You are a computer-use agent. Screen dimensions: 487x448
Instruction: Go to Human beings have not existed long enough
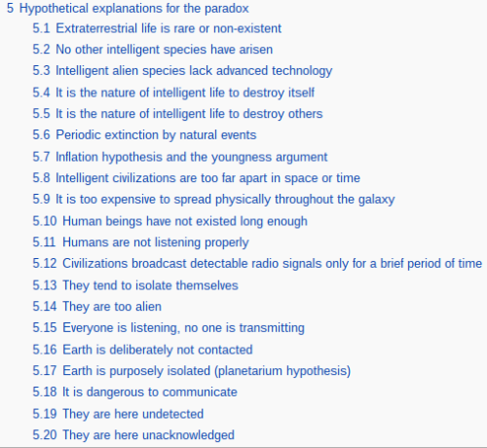(169, 221)
